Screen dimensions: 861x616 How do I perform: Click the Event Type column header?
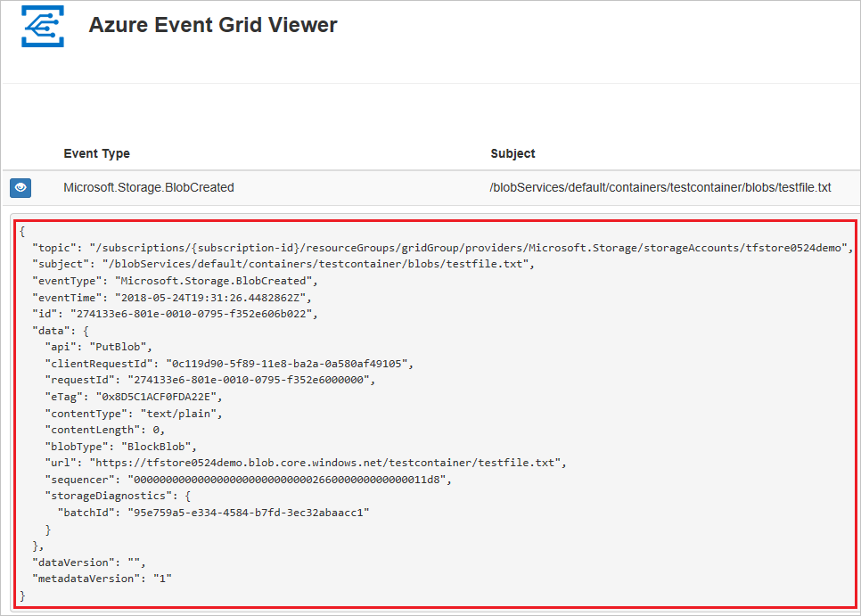96,153
